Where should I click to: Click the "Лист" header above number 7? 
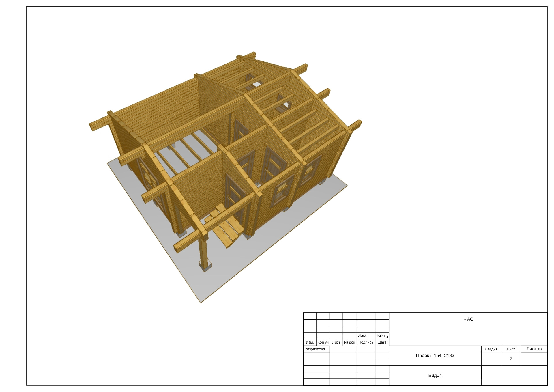(x=511, y=349)
